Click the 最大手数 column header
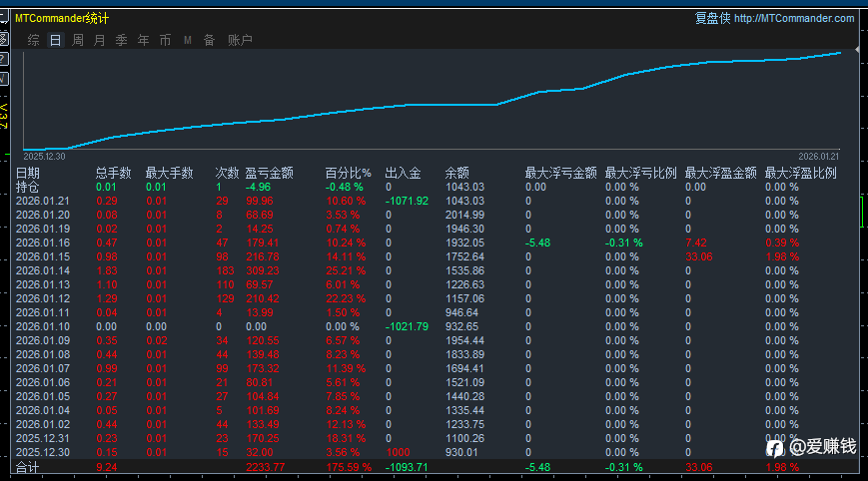Image resolution: width=868 pixels, height=481 pixels. pos(170,173)
